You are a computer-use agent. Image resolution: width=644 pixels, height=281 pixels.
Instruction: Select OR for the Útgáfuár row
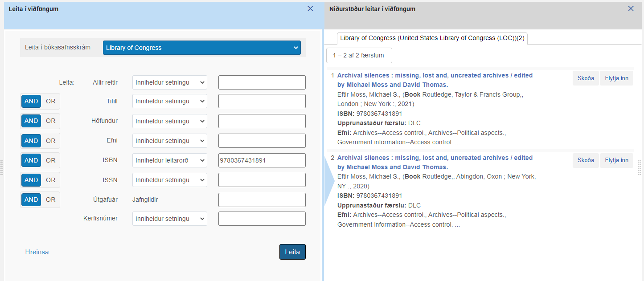pyautogui.click(x=51, y=200)
